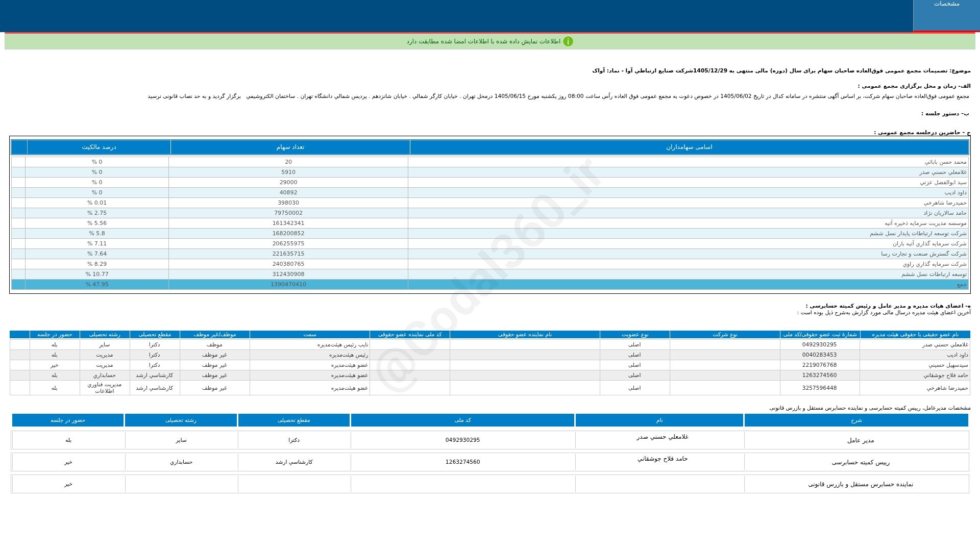Click the مقطع تحصیلی header in lower table
This screenshot has width=980, height=551.
coord(293,420)
